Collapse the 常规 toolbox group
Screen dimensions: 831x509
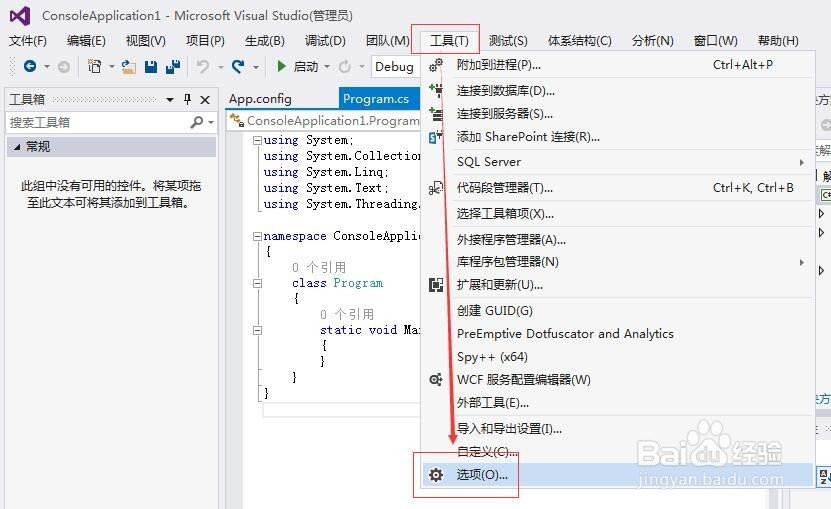point(17,147)
